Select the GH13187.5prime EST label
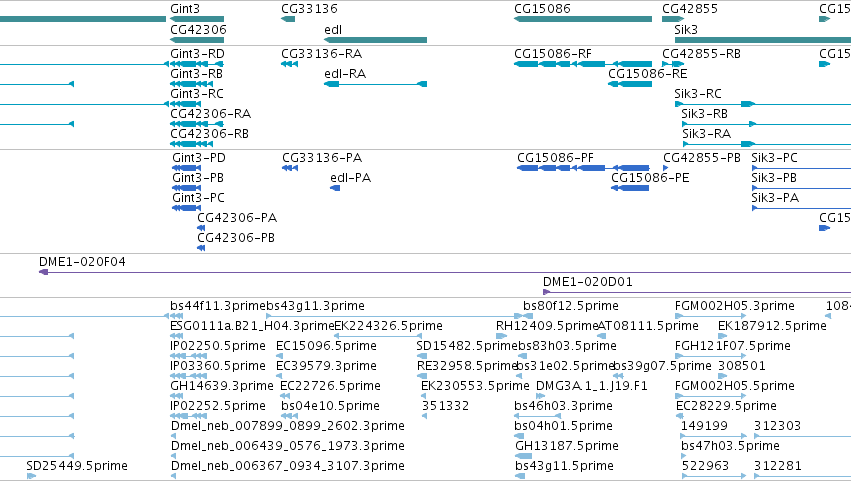851x481 pixels. click(x=567, y=446)
